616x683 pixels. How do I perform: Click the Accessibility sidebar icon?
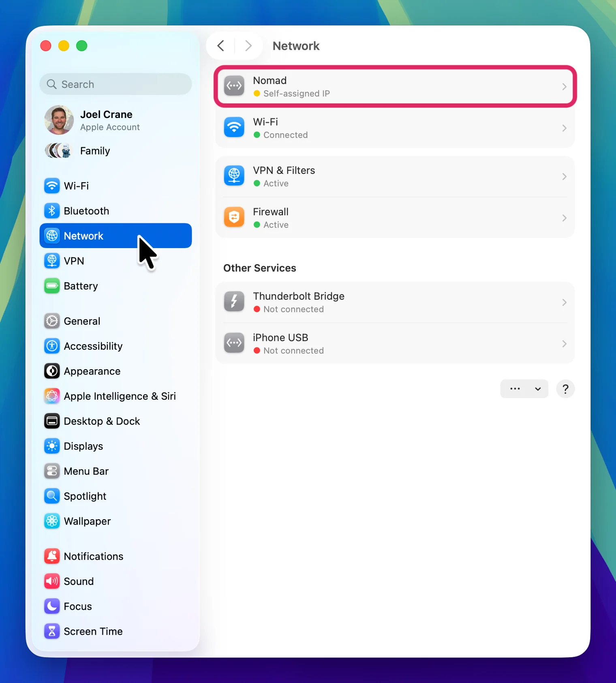[x=52, y=346]
